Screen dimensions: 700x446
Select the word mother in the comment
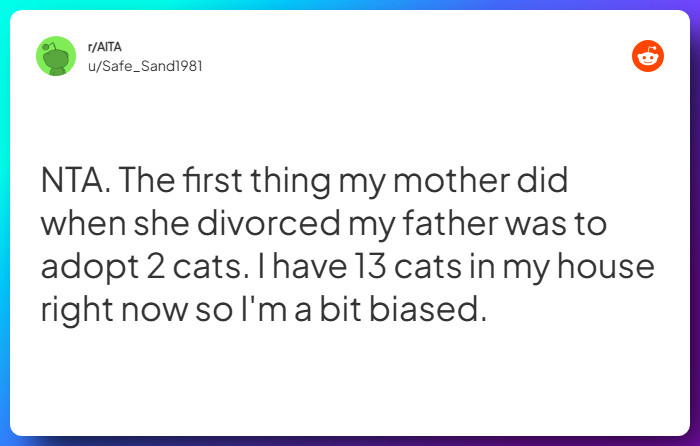pos(451,180)
